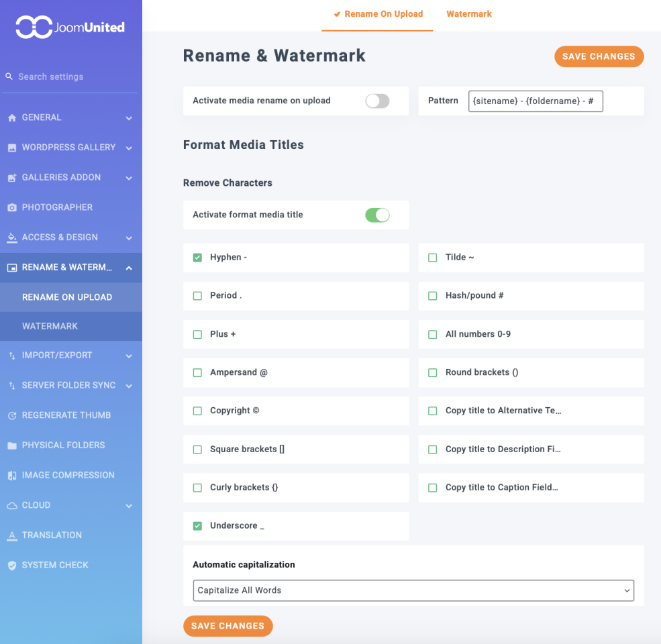
Task: Expand the WordPress Gallery menu chevron
Action: 129,148
